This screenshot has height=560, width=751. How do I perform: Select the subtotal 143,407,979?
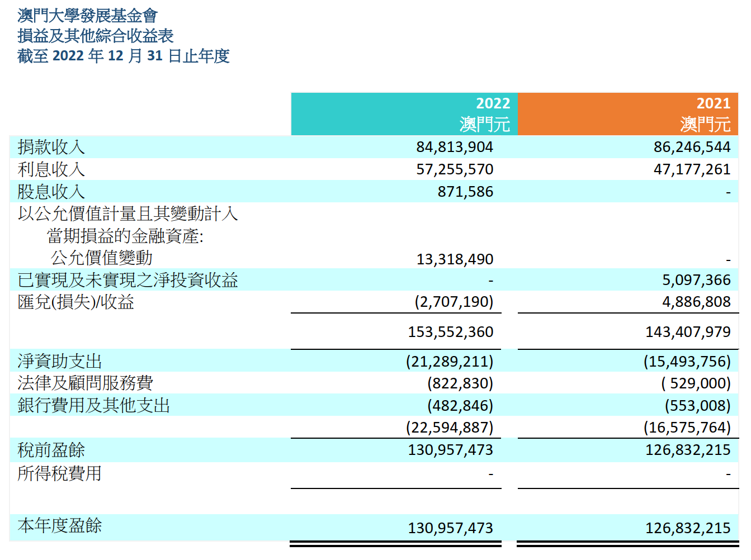(688, 332)
